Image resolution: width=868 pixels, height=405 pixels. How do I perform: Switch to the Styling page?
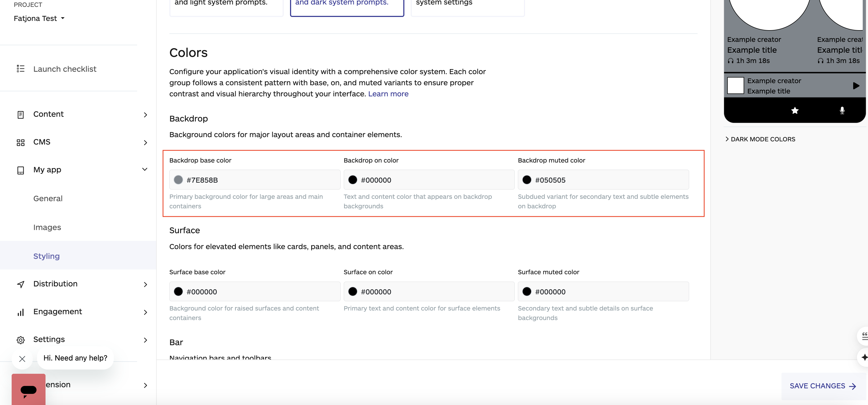pyautogui.click(x=46, y=256)
